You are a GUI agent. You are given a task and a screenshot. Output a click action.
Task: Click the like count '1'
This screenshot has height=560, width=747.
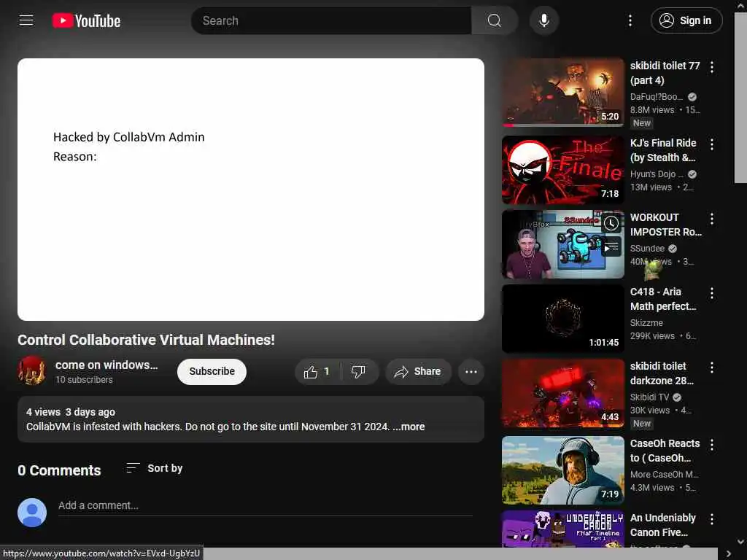[x=326, y=371]
